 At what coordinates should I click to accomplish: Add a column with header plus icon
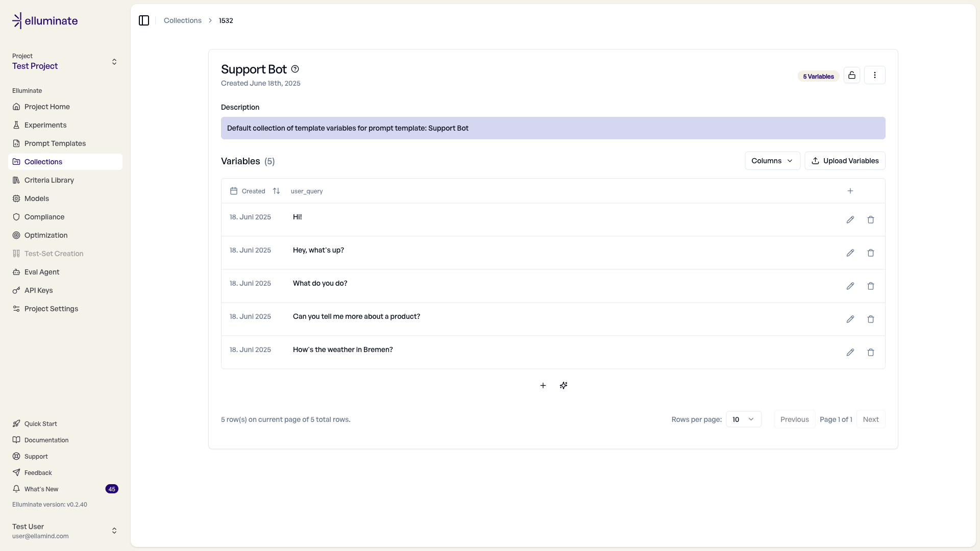(x=850, y=191)
